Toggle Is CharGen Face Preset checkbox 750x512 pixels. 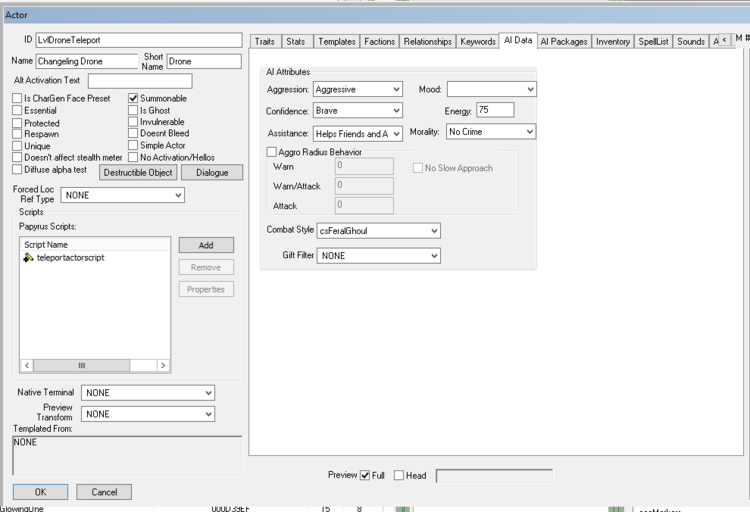click(x=17, y=98)
